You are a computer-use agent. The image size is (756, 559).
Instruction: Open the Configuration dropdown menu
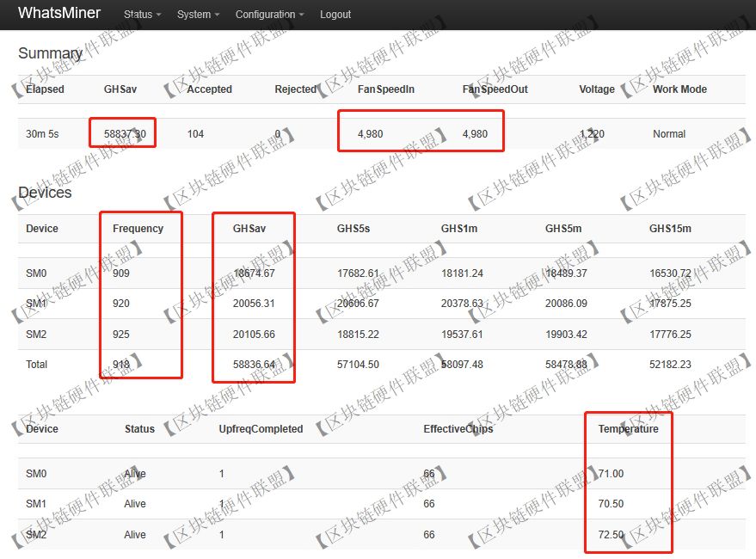269,15
